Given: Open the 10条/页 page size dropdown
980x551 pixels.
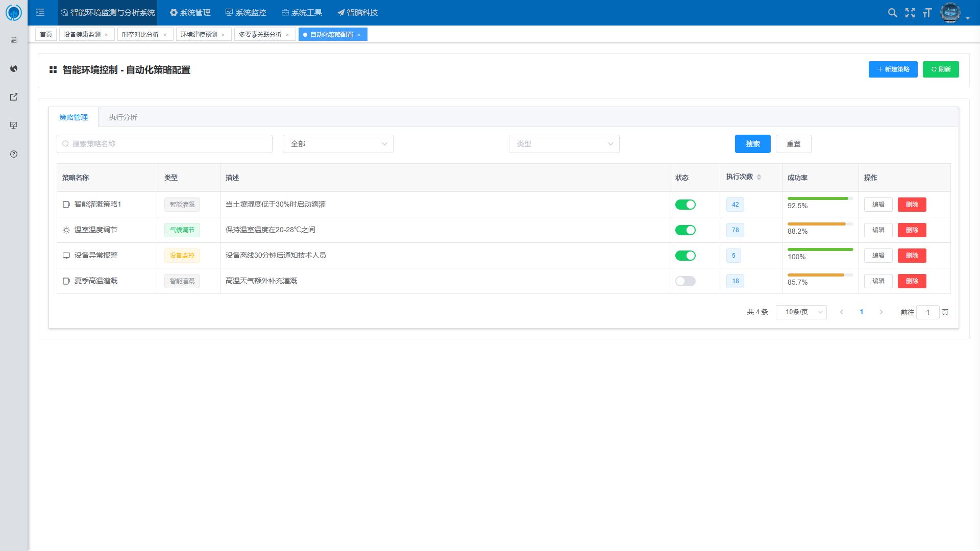Looking at the screenshot, I should (x=801, y=312).
